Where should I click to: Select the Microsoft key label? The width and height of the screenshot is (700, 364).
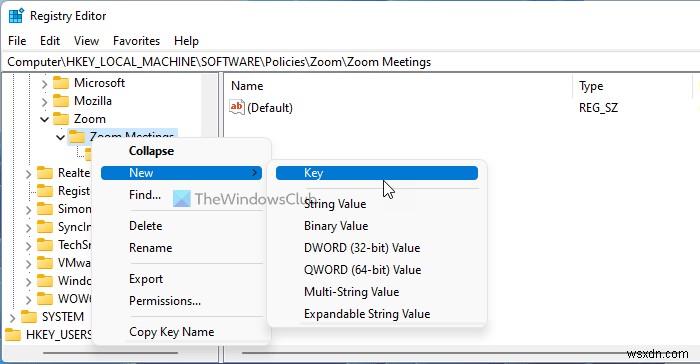(x=99, y=83)
